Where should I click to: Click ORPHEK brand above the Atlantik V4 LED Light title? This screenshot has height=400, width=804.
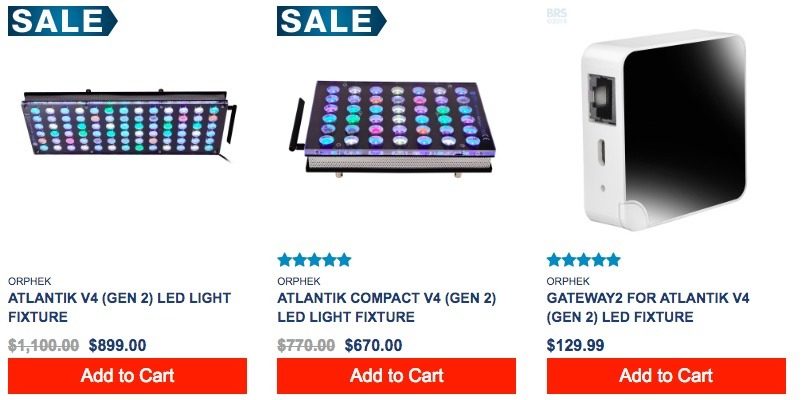coord(29,281)
